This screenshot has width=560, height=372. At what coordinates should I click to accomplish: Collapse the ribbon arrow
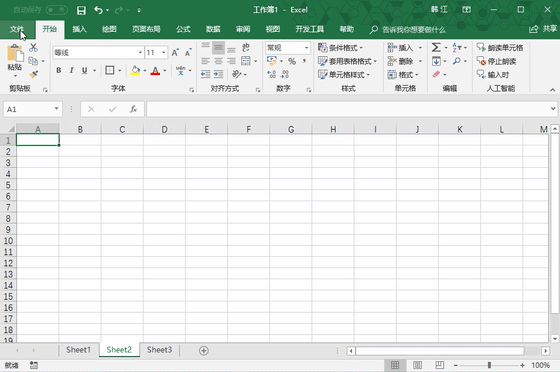coord(552,90)
